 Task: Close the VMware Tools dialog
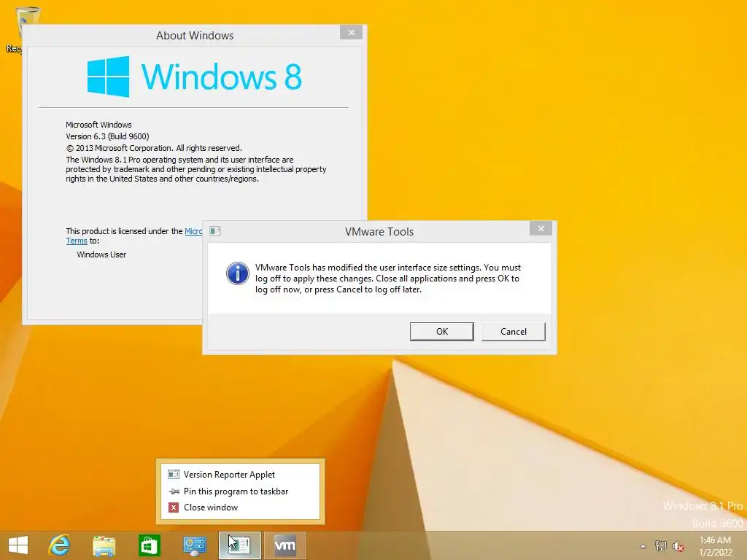[541, 228]
